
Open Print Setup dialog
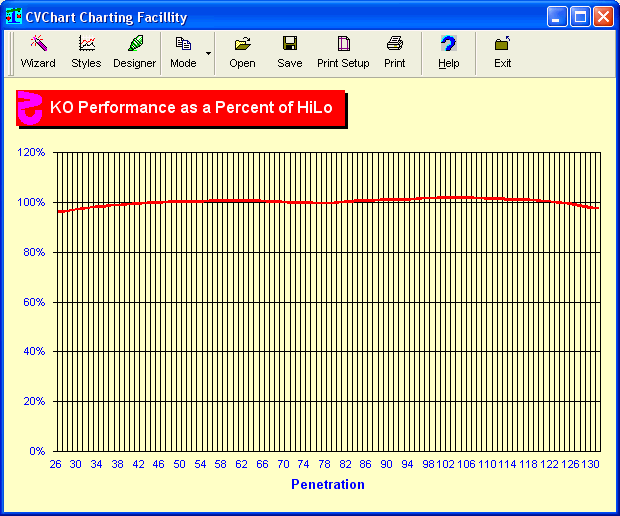pyautogui.click(x=343, y=52)
